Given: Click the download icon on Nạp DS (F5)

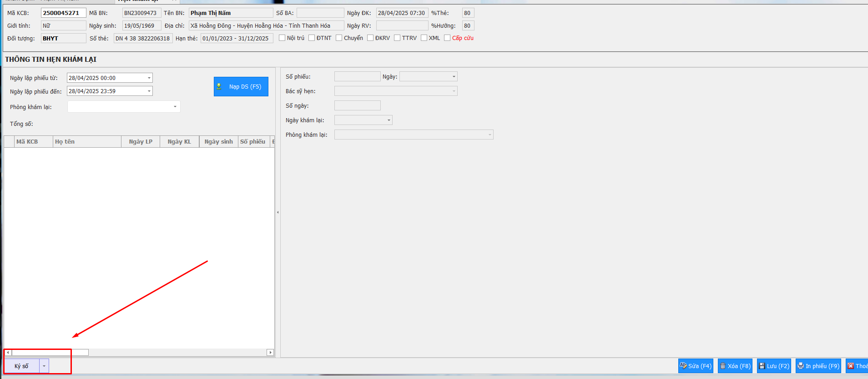Looking at the screenshot, I should click(219, 86).
